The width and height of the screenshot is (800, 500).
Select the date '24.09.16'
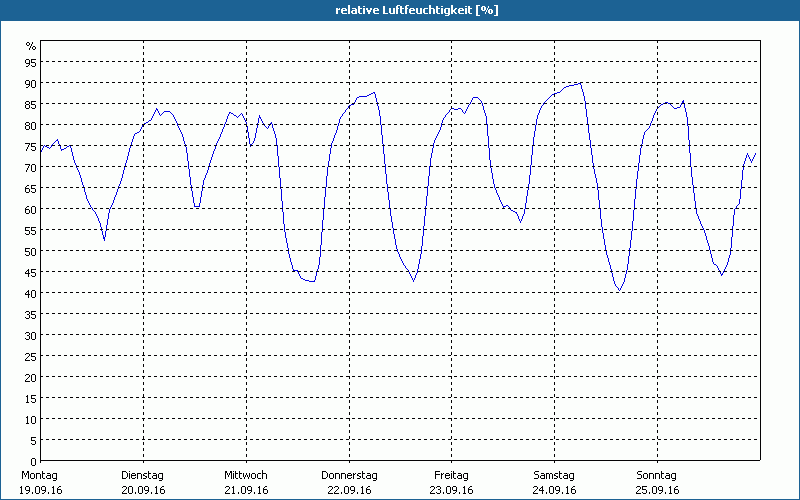coord(555,490)
